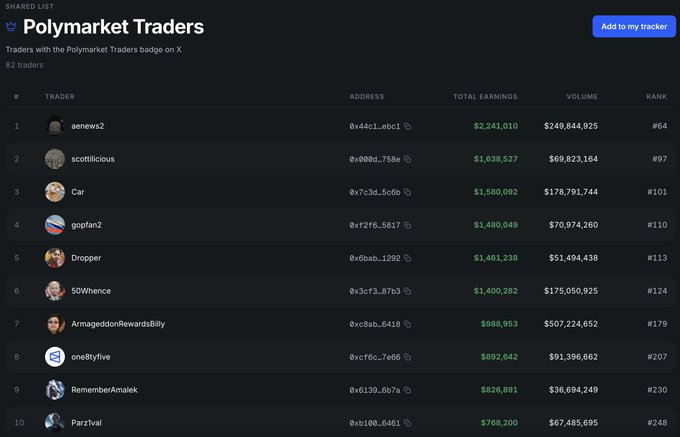This screenshot has height=437, width=680.
Task: Sort by Total Earnings column header
Action: pyautogui.click(x=485, y=97)
